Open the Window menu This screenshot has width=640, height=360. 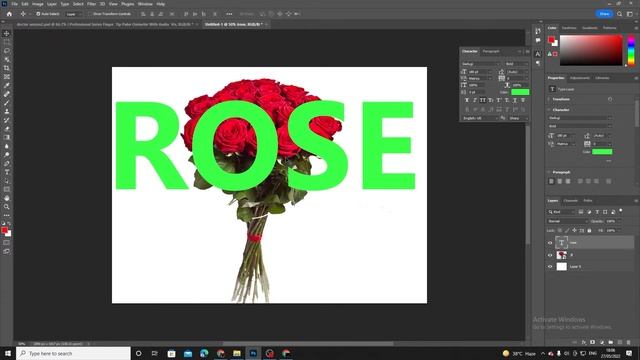(145, 4)
